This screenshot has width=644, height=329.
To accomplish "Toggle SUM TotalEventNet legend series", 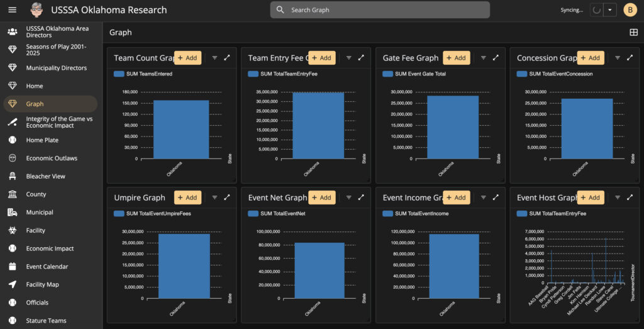I will [277, 214].
